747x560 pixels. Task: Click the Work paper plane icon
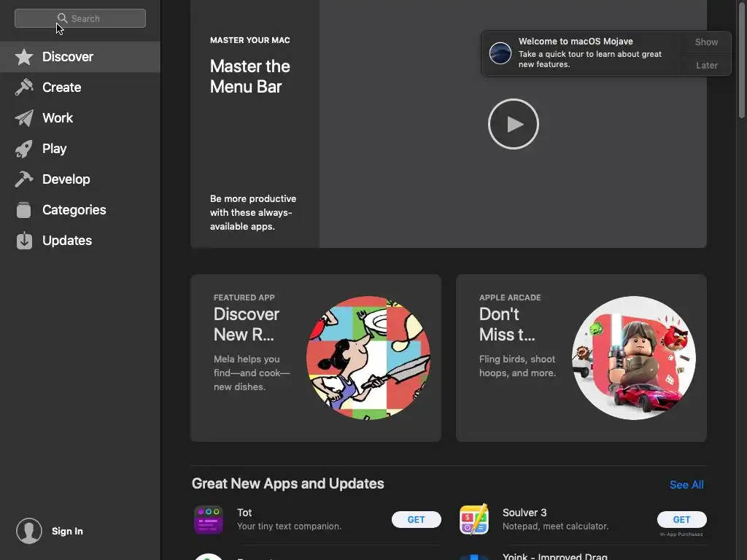click(24, 118)
